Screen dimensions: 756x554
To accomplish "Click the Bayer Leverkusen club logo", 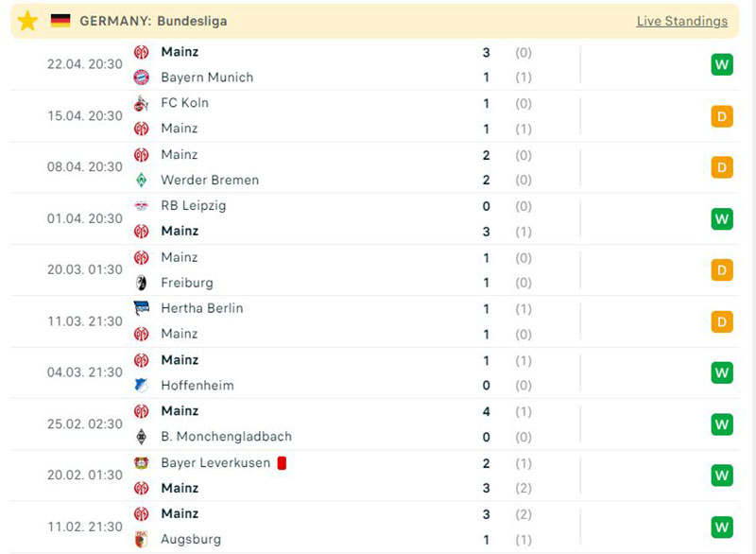I will click(142, 463).
